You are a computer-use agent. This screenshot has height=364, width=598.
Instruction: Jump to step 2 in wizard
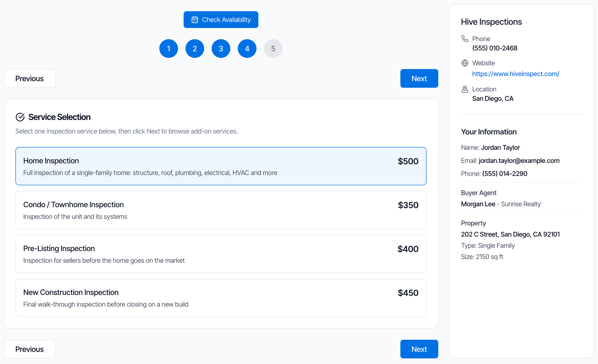point(195,48)
